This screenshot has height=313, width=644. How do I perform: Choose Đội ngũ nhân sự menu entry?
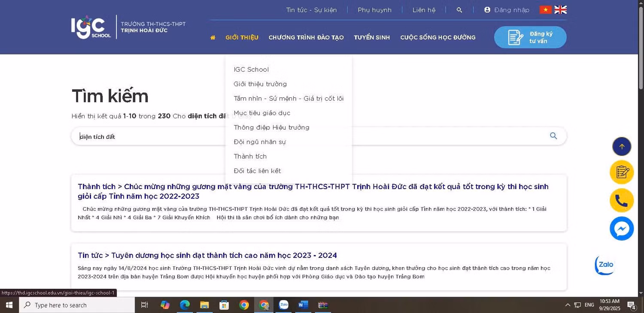(x=260, y=142)
